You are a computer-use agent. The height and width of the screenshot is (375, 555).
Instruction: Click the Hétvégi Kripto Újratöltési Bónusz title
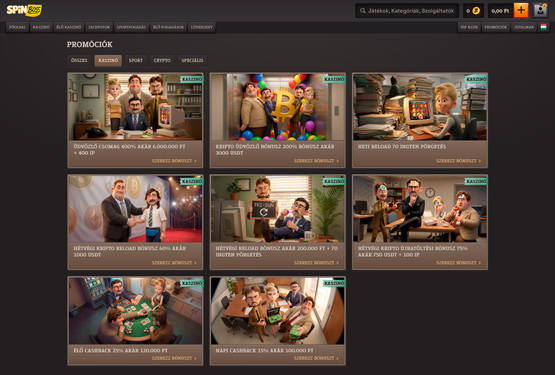tap(413, 251)
